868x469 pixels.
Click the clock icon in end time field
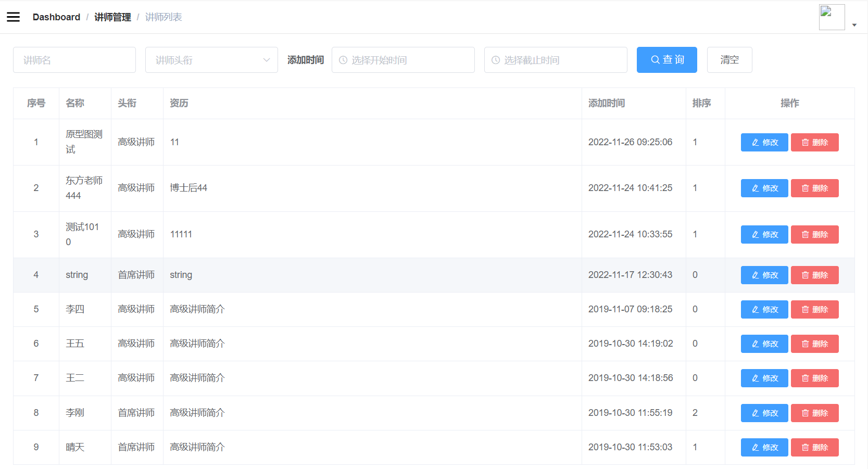(x=496, y=60)
